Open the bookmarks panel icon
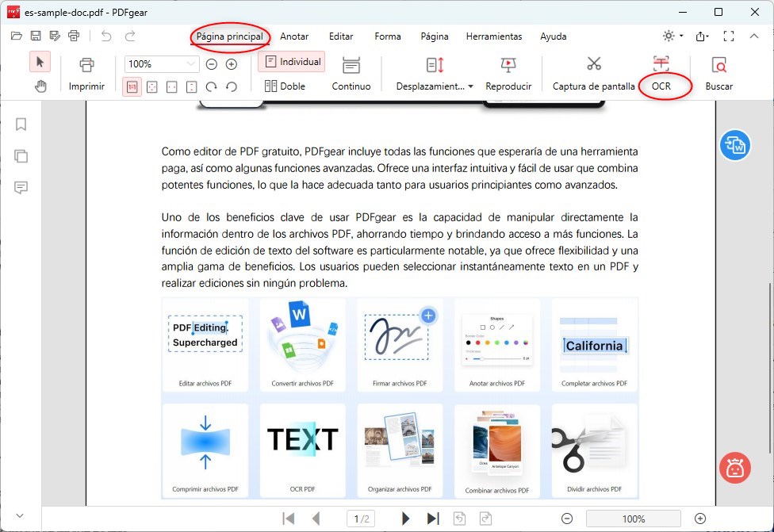The height and width of the screenshot is (532, 774). [21, 124]
